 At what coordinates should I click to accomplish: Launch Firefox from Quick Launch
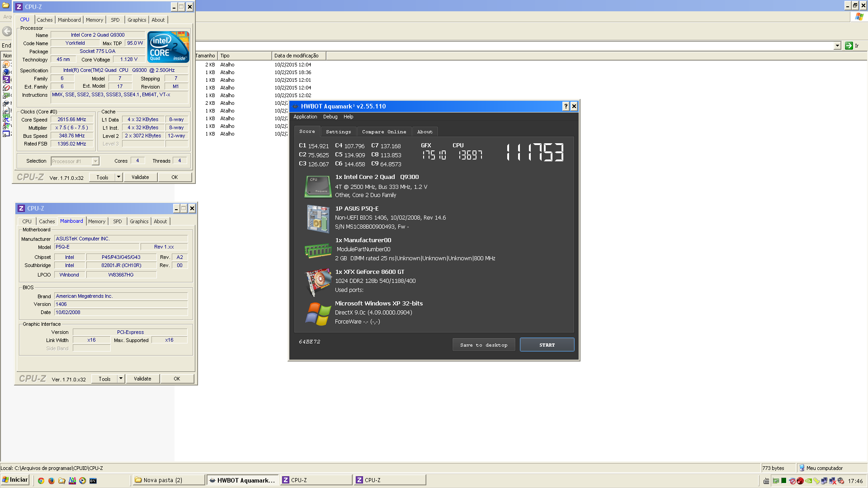(51, 481)
